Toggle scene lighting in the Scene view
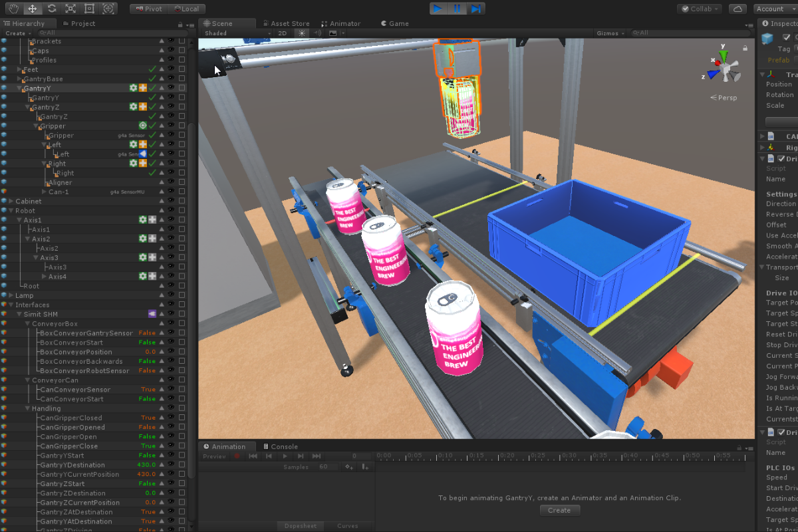Screen dimensions: 798x532 tap(301, 33)
